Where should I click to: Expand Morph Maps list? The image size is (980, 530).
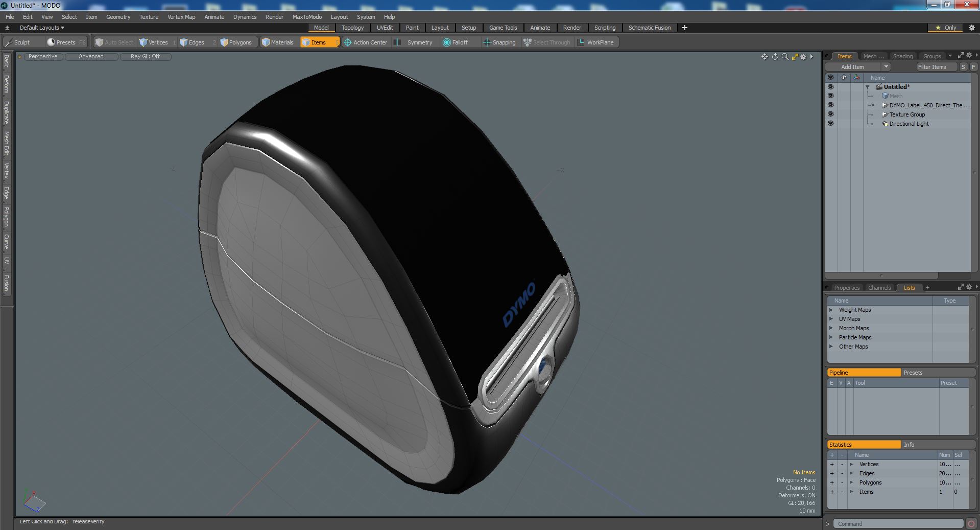831,328
